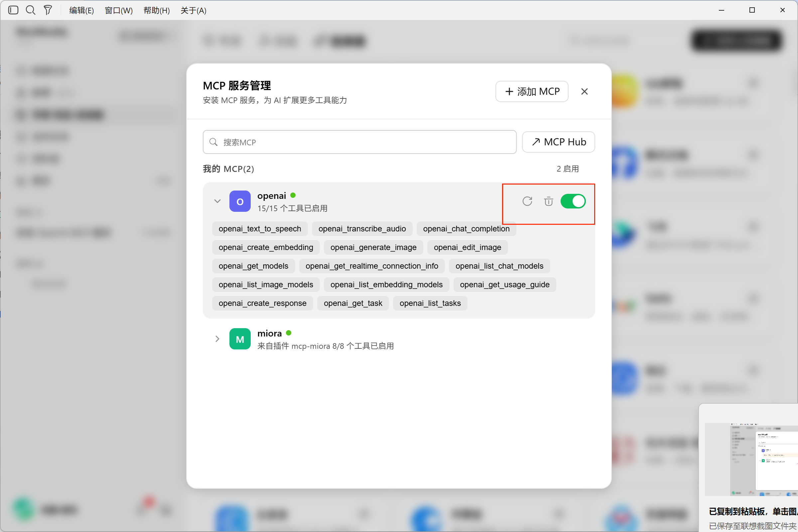
Task: Click the 我的 MCP(2) heading
Action: (x=229, y=169)
